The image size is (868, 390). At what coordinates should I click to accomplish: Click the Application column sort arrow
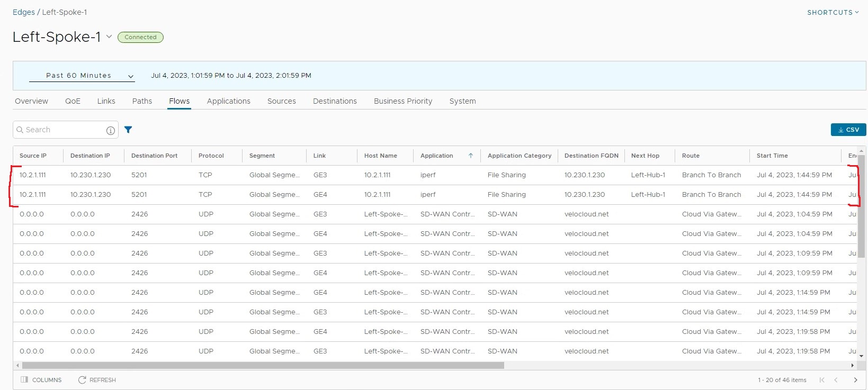pos(470,156)
